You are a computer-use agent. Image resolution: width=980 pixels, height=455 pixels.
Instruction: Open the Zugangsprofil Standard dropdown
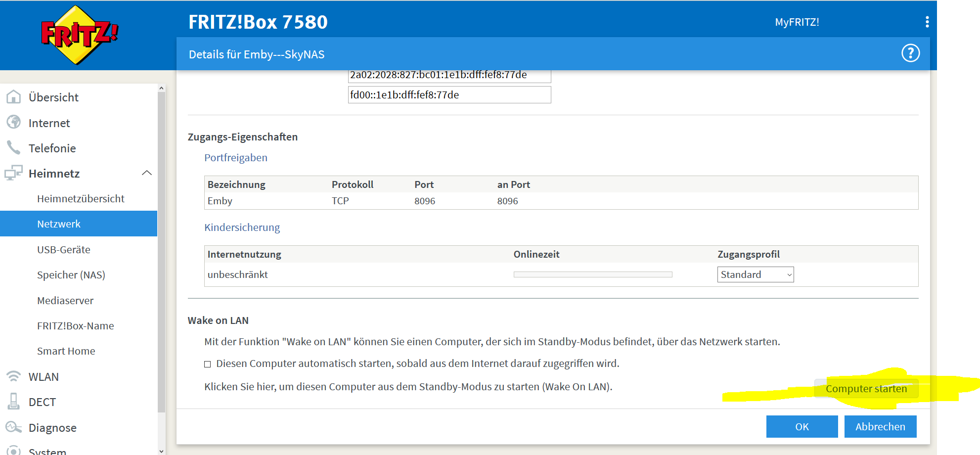pos(756,274)
